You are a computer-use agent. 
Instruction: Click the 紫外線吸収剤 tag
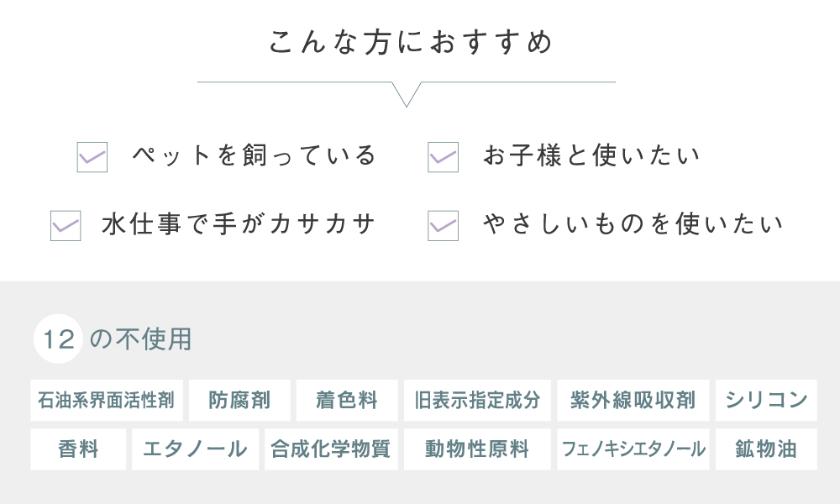click(633, 400)
